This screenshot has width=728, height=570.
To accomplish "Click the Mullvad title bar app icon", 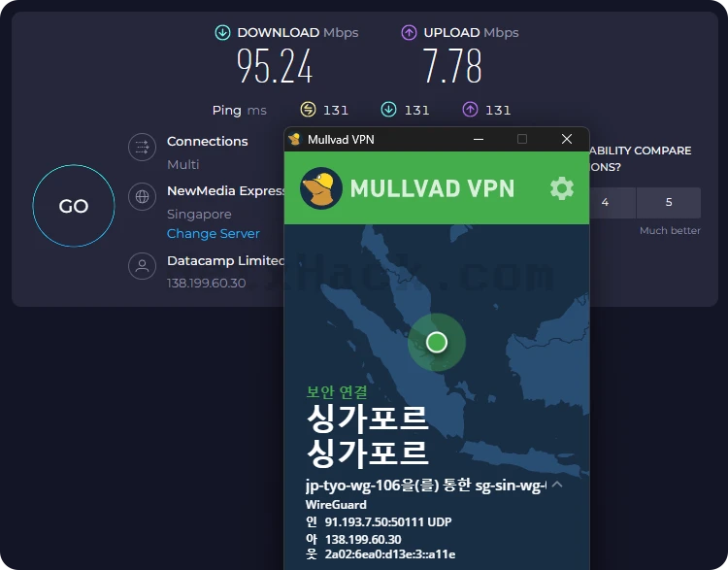I will click(295, 139).
